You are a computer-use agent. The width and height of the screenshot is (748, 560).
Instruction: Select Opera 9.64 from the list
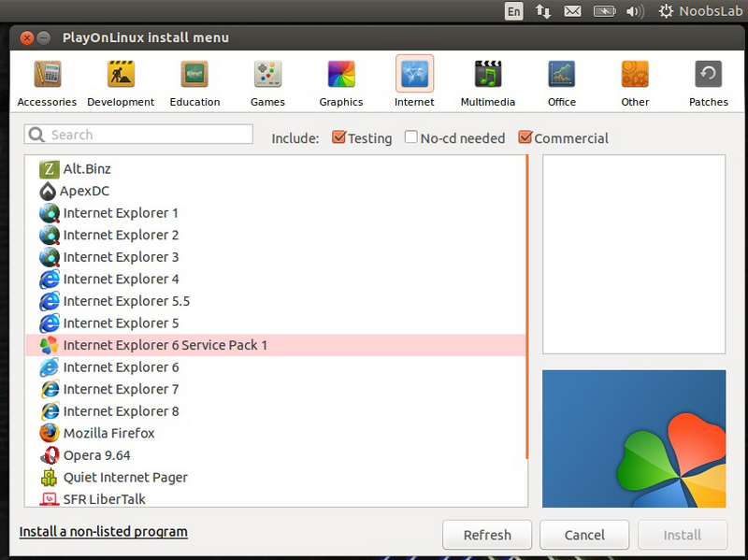(x=95, y=455)
